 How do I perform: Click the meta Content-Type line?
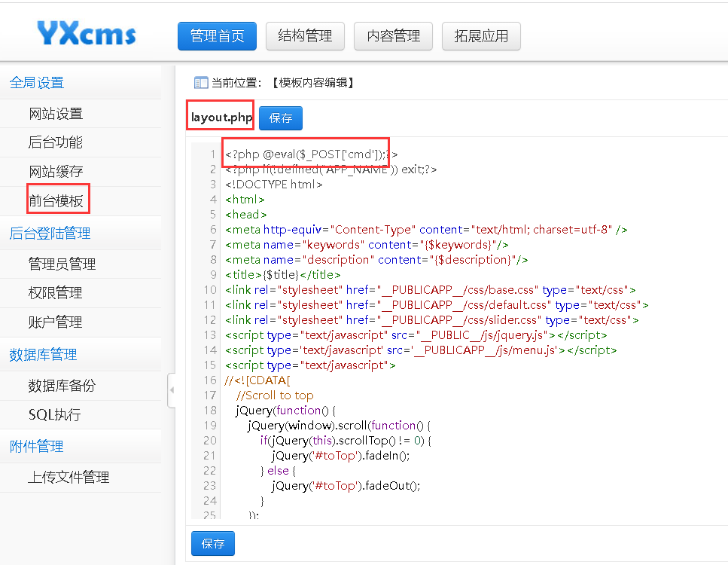(426, 230)
